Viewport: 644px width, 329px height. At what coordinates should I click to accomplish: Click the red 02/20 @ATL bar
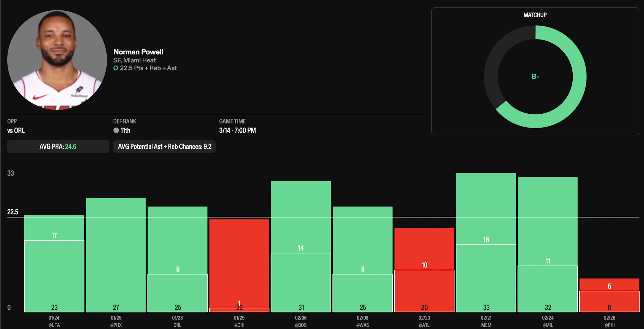[424, 270]
